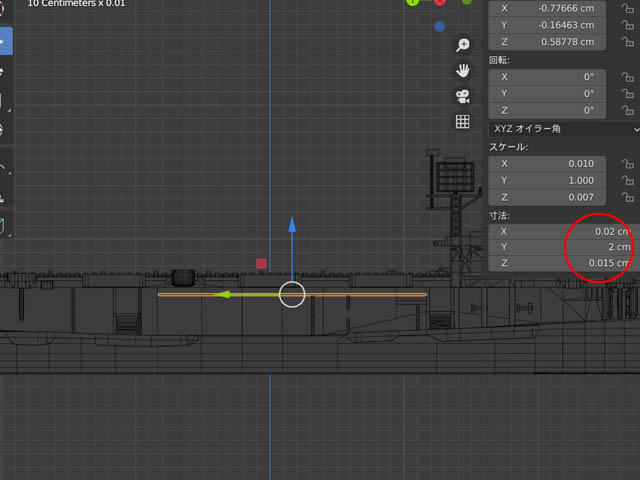Click location Y field -0.16463 cm
The width and height of the screenshot is (640, 480).
pyautogui.click(x=547, y=25)
